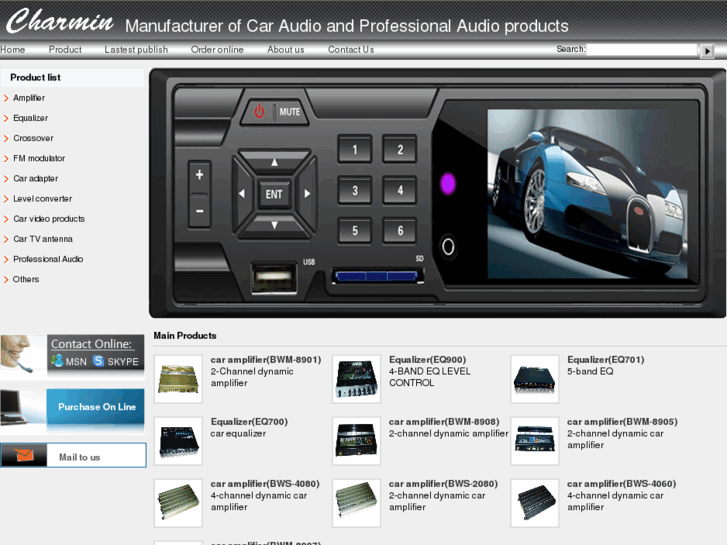Click the laptop image beside Purchase On Line
727x545 pixels.
click(x=23, y=407)
